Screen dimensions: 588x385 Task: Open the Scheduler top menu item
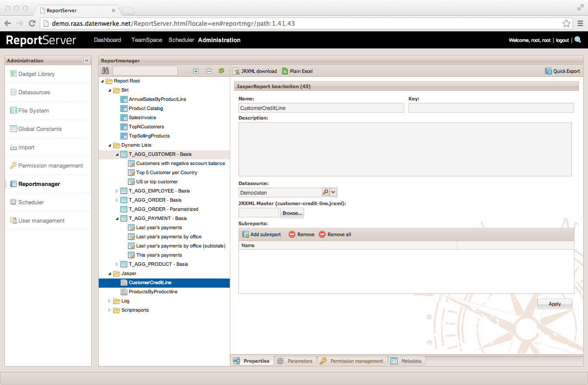[181, 40]
